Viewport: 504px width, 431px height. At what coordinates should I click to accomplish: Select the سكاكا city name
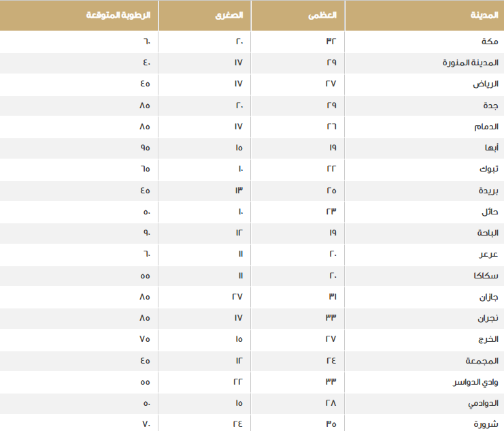pyautogui.click(x=486, y=276)
